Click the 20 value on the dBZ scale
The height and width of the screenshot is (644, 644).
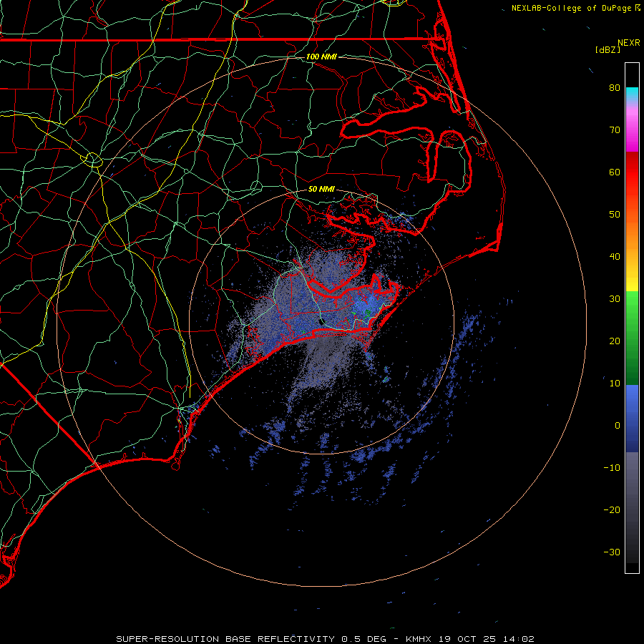pos(615,341)
